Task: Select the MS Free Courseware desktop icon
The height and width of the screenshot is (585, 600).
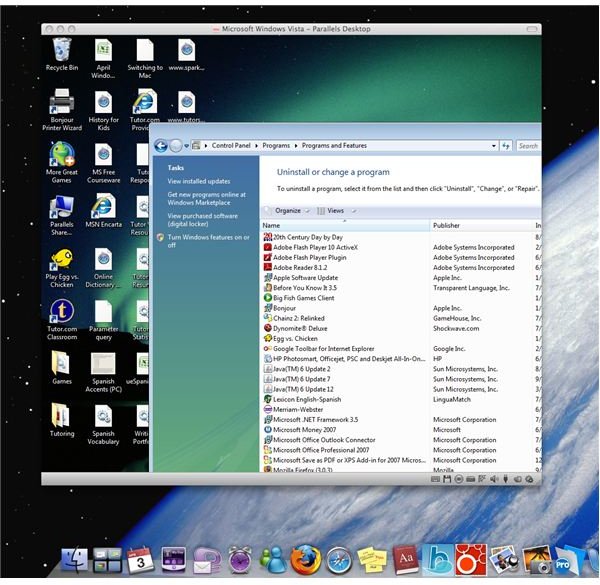Action: click(x=103, y=163)
